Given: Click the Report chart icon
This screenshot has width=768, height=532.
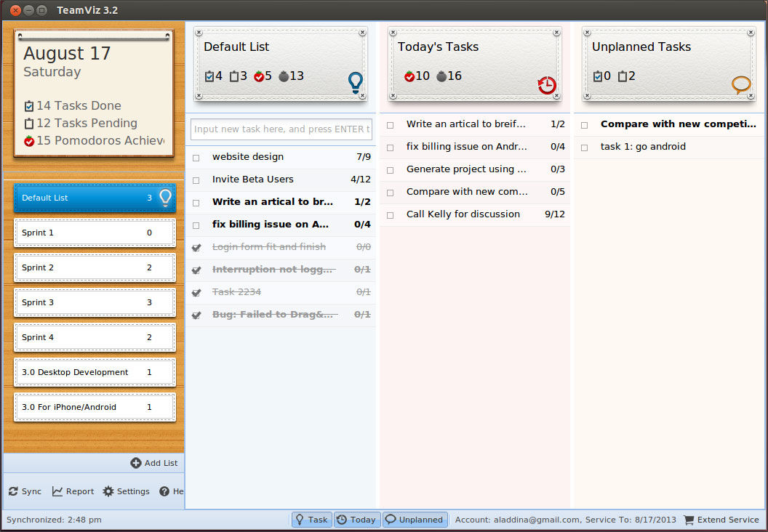Looking at the screenshot, I should pos(57,491).
